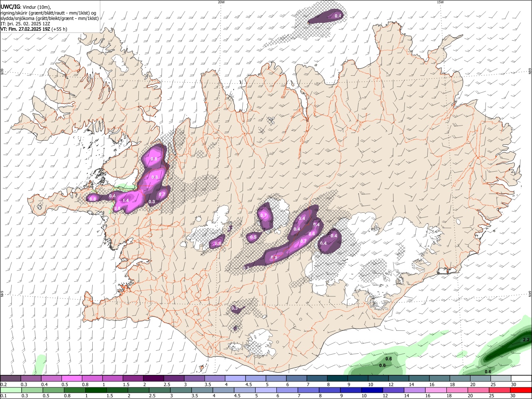Click the 20W longitude label at top
Screen dimensions: 532x399
221,2
